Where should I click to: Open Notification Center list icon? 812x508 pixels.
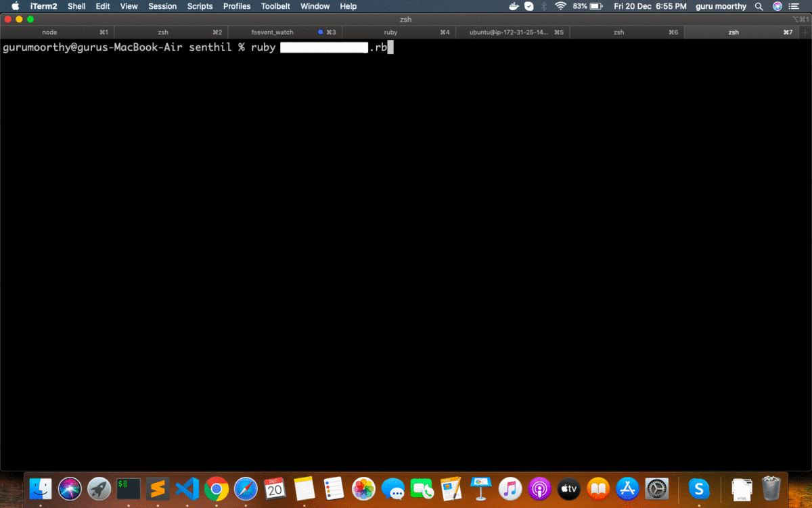tap(794, 6)
